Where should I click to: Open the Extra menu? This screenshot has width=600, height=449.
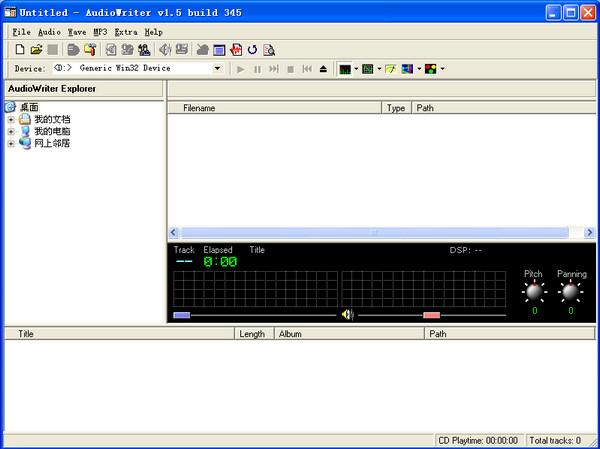(x=126, y=32)
